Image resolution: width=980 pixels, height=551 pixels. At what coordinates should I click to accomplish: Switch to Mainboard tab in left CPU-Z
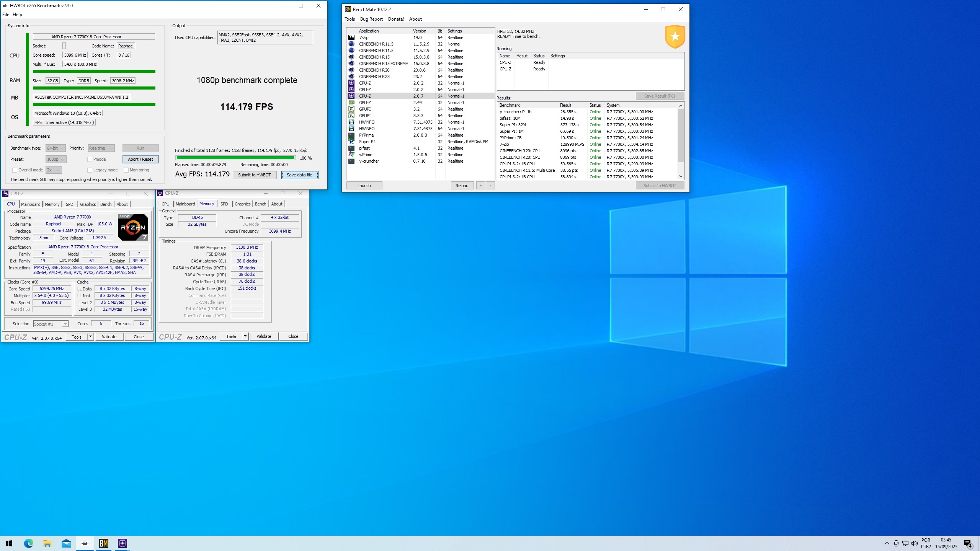click(31, 204)
